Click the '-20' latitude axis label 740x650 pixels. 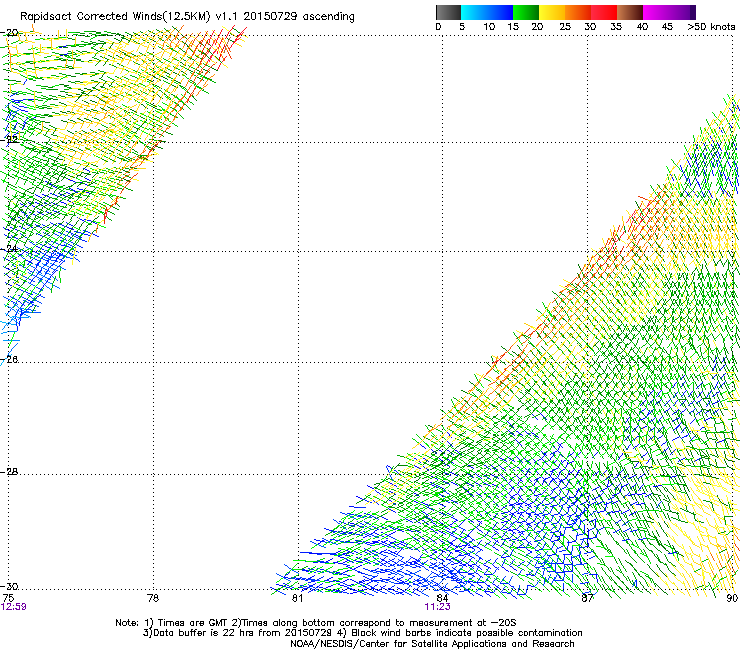tap(10, 33)
